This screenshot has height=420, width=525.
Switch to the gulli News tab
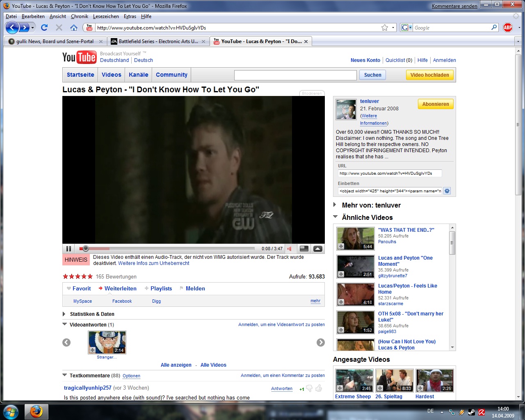pyautogui.click(x=55, y=41)
